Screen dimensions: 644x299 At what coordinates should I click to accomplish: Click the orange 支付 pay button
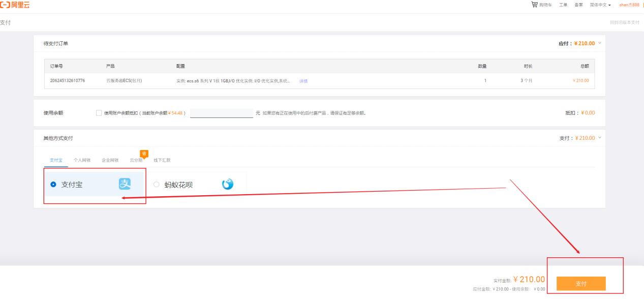[581, 283]
